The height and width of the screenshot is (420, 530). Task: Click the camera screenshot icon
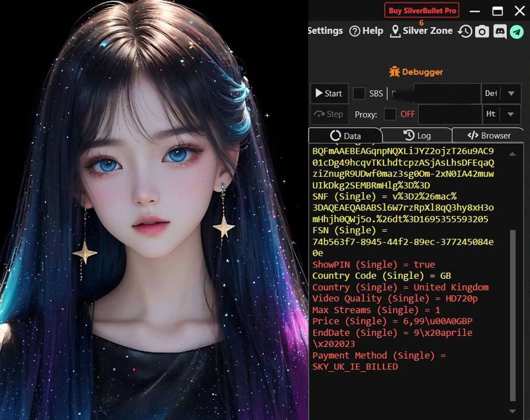(x=482, y=32)
